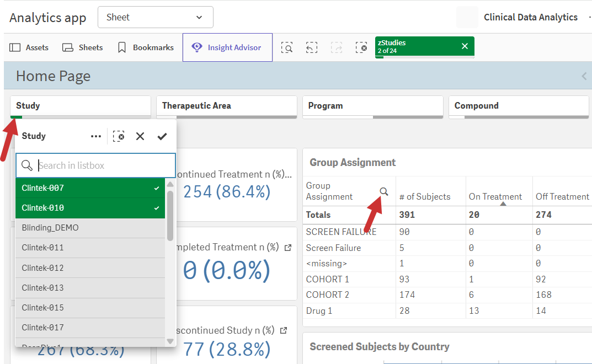Click the listbox search magnifier icon
The width and height of the screenshot is (592, 364).
click(27, 165)
